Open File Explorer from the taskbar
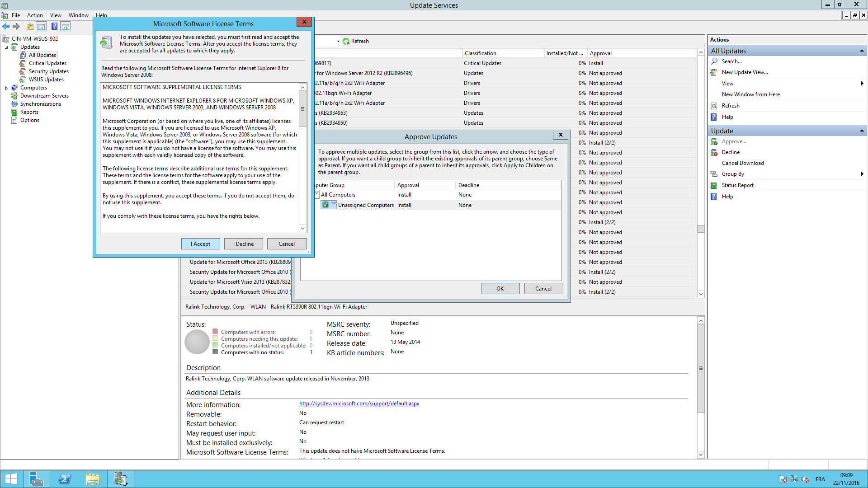Viewport: 868px width, 488px height. [93, 479]
